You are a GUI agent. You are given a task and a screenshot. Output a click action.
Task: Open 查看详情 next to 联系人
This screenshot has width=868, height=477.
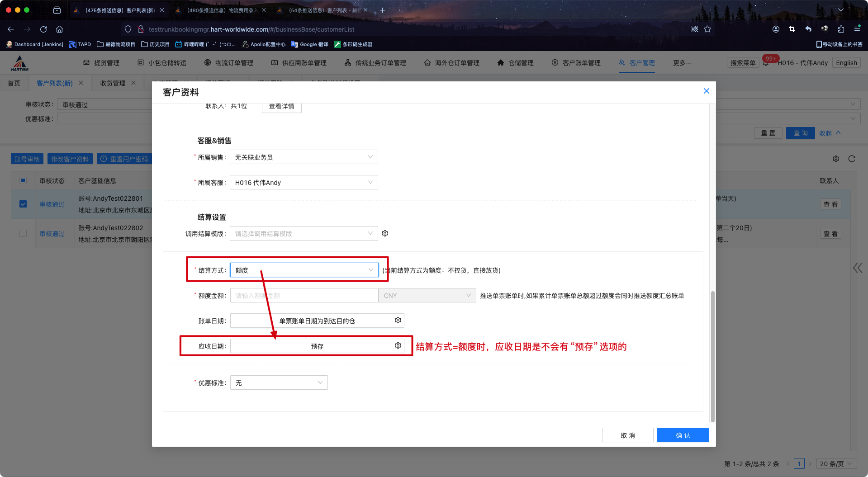[x=281, y=106]
